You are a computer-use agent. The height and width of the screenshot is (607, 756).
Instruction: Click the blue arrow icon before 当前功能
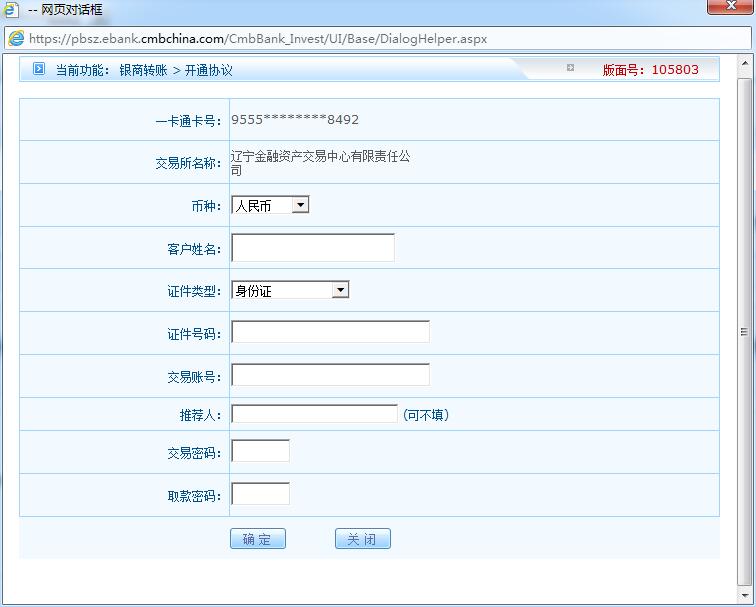(x=39, y=69)
